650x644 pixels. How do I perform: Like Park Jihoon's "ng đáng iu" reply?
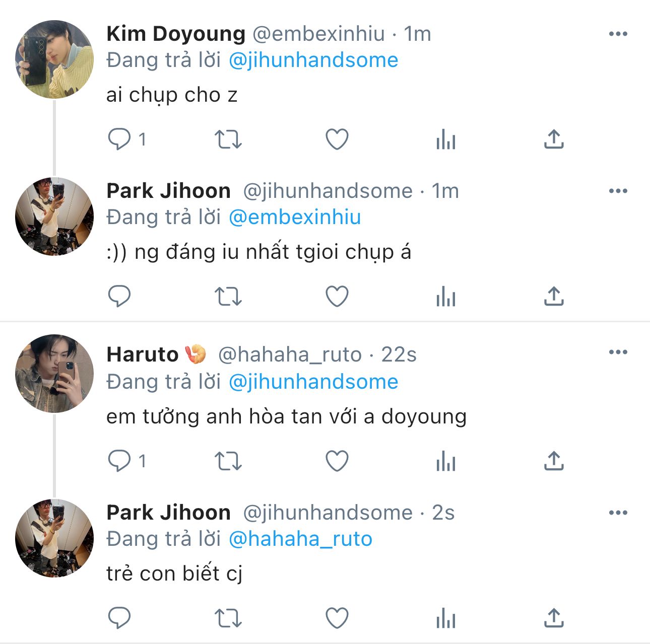click(337, 296)
